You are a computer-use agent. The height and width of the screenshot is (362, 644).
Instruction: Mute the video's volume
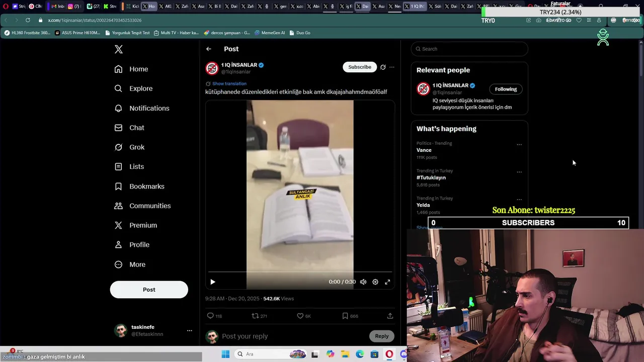tap(363, 282)
